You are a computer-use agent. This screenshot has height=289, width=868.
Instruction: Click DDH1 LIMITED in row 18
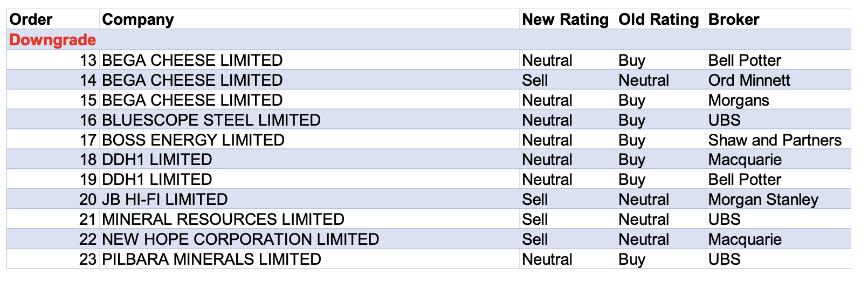(x=157, y=160)
